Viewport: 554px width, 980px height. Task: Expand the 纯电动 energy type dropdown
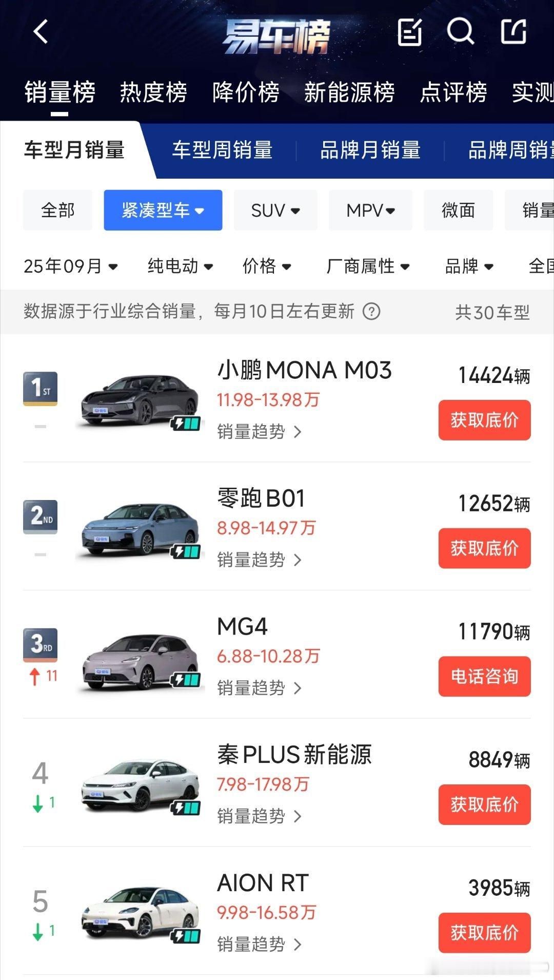point(180,266)
